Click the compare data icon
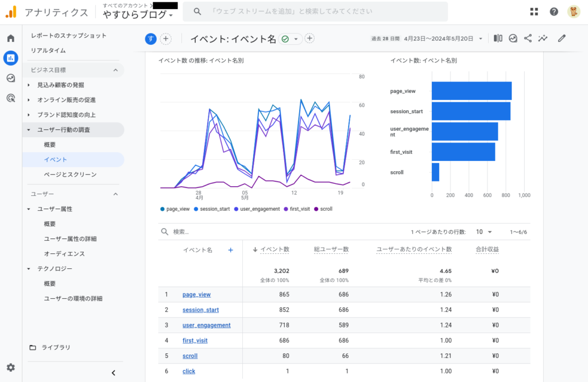588x382 pixels. pyautogui.click(x=498, y=38)
